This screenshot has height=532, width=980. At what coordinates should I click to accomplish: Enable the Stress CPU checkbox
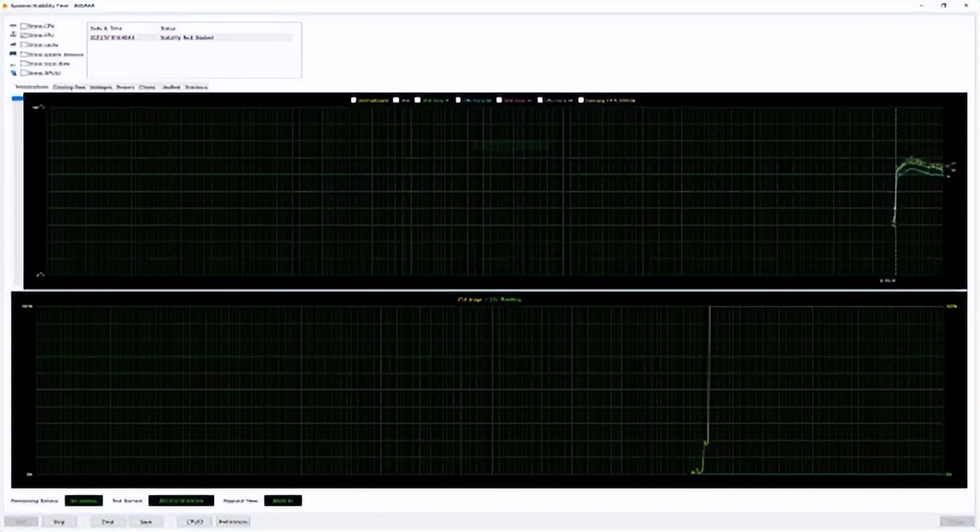[24, 27]
